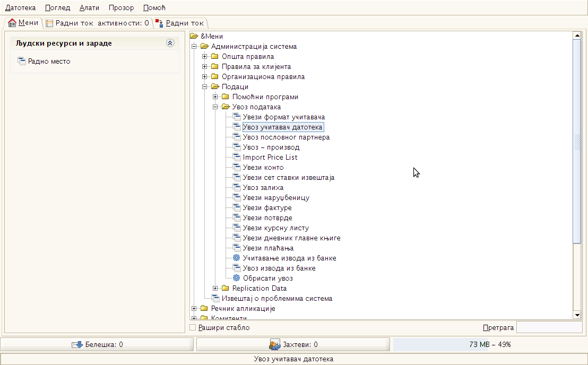Switch to the Радни ток активности tab

coord(97,23)
